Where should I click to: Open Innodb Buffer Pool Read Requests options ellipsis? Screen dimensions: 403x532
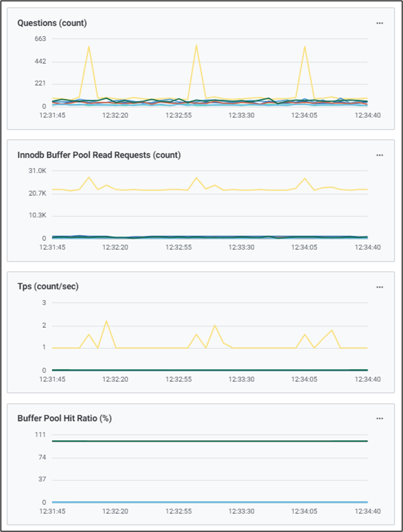click(x=379, y=155)
